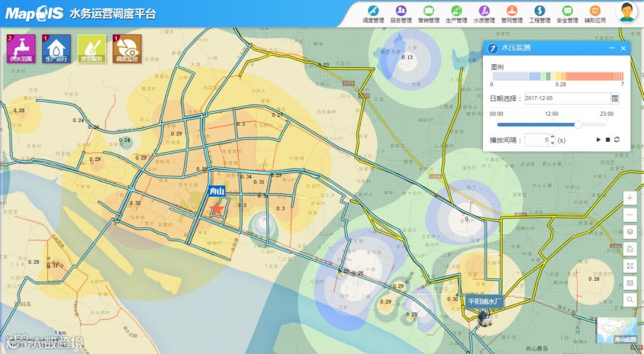Click the 0.34 pressure value on map
Screen dimensions: 644x354
tap(246, 176)
